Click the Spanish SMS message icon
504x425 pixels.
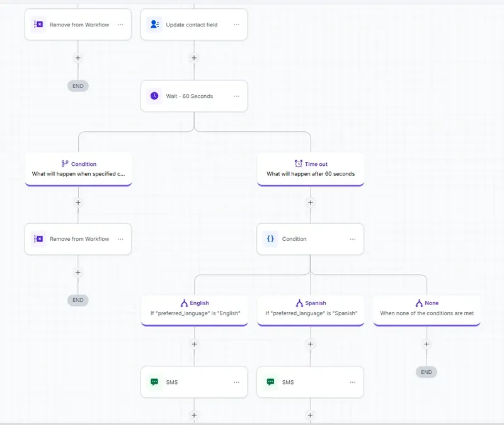point(271,382)
